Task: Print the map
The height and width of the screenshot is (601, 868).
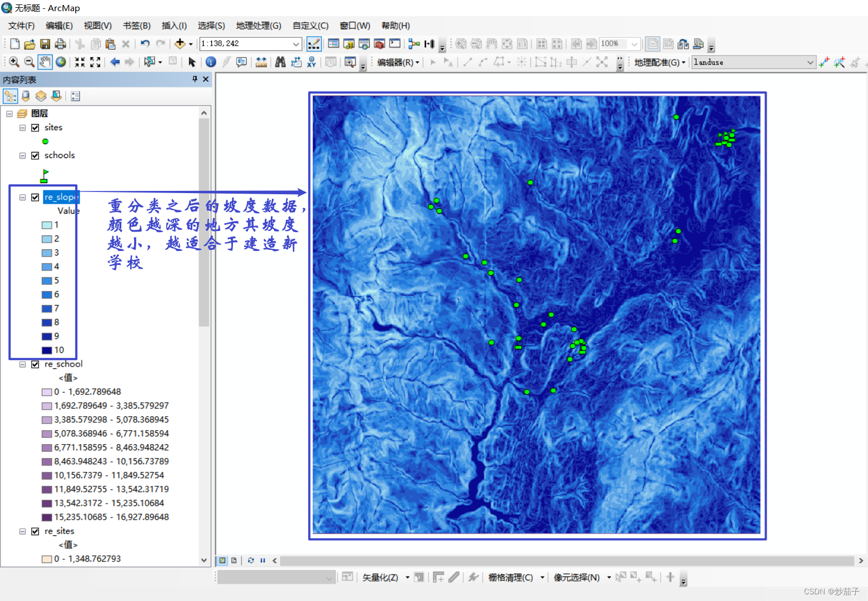Action: 60,44
